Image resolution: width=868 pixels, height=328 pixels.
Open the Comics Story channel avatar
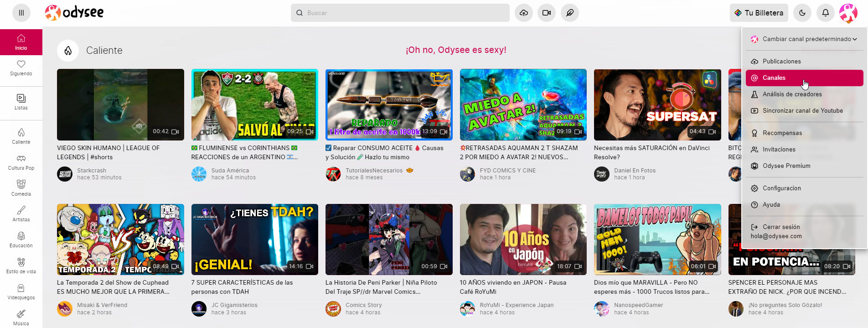click(333, 309)
